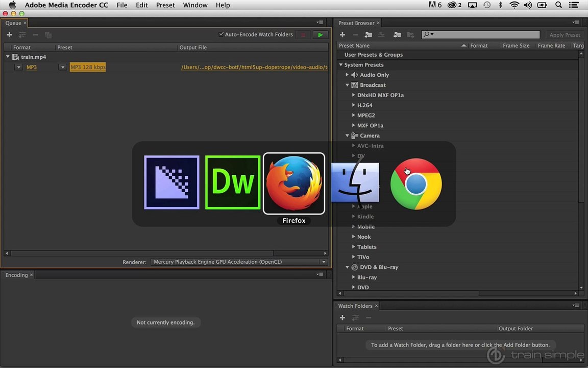Screen dimensions: 588x368
Task: Start the queue with the green play button
Action: (x=320, y=35)
